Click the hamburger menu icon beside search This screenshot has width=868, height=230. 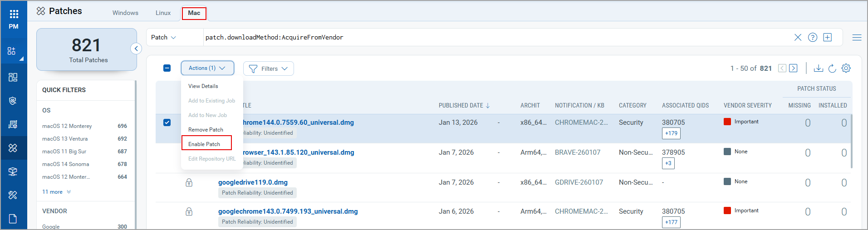tap(857, 37)
